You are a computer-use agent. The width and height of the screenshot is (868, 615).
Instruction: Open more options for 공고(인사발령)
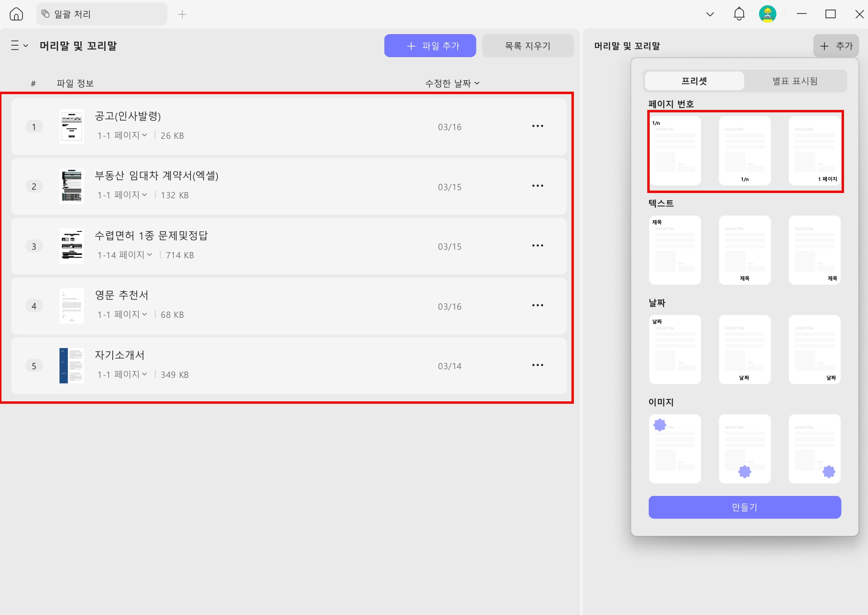[537, 126]
